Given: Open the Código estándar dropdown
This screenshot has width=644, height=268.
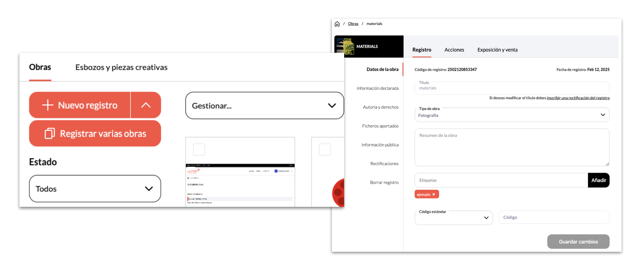Looking at the screenshot, I should tap(453, 218).
